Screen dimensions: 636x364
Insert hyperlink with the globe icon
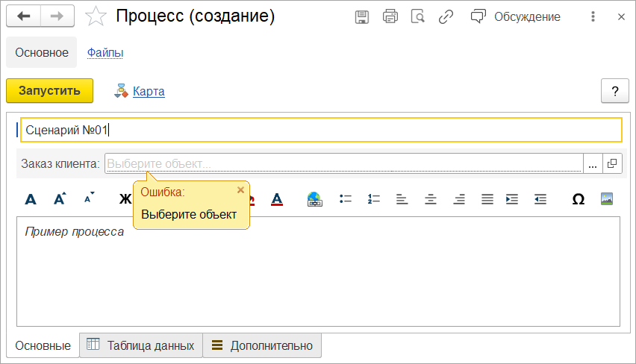point(314,199)
